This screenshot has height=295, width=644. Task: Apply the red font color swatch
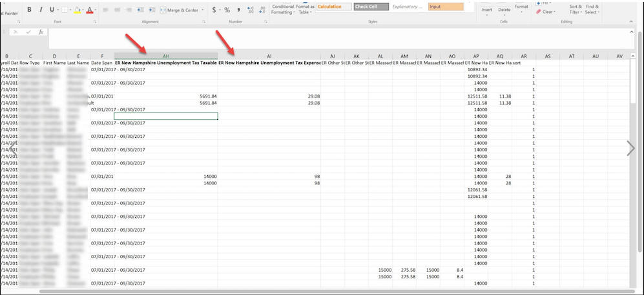[89, 10]
